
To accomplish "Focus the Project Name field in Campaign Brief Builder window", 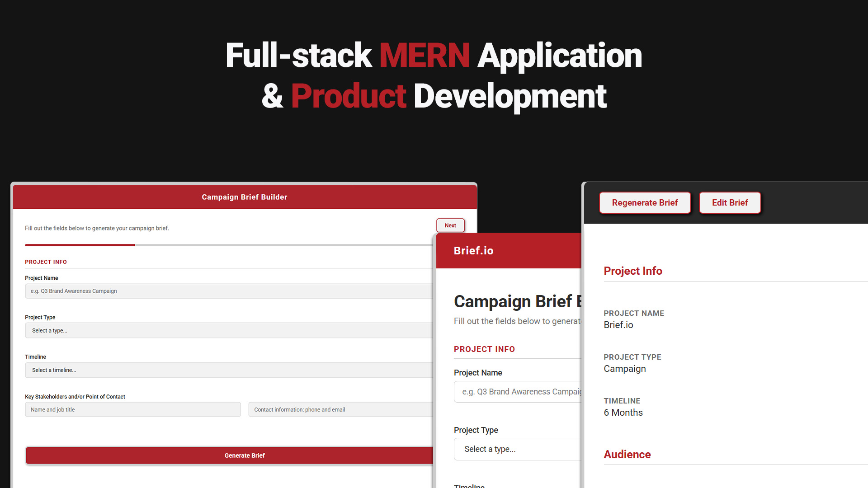I will coord(229,291).
